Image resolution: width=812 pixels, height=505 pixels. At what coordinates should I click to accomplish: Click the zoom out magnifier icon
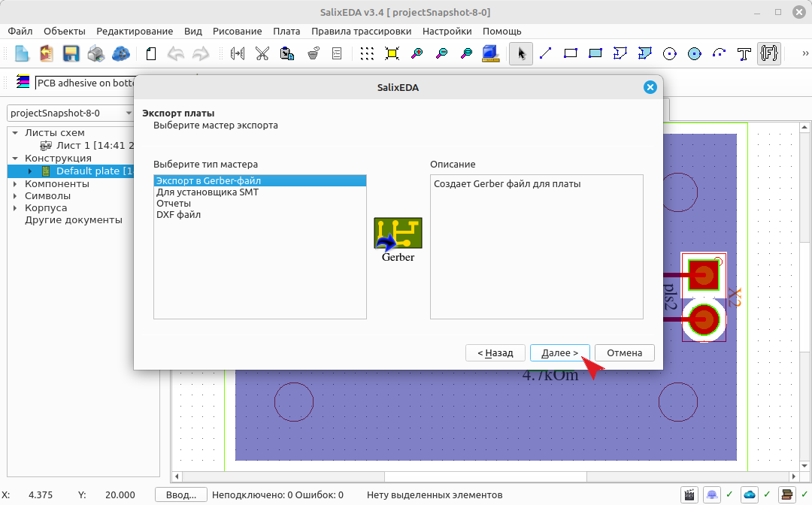coord(442,53)
